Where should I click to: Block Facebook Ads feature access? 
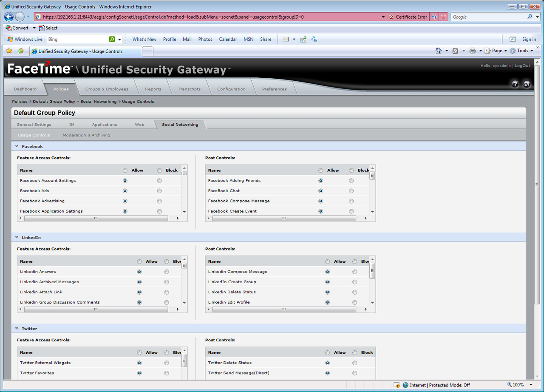pos(159,191)
